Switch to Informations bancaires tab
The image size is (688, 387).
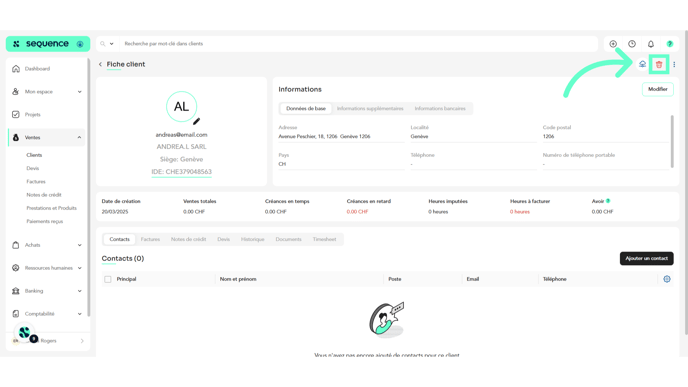(440, 108)
